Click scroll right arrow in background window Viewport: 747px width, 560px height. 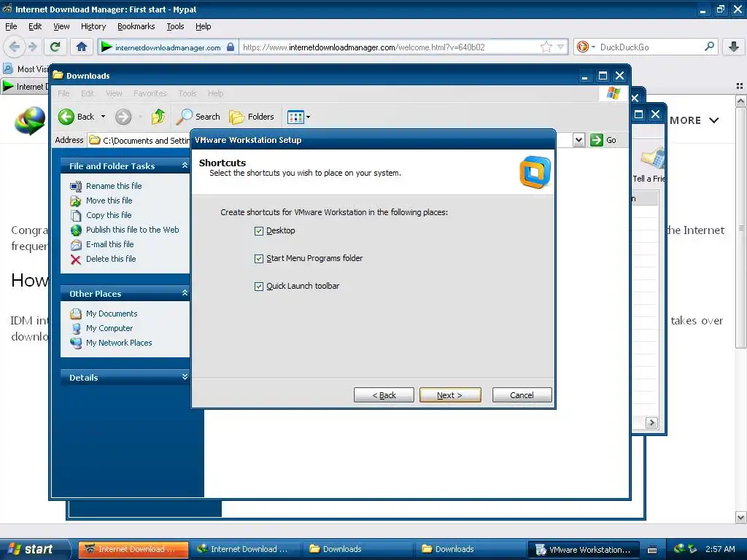(651, 422)
